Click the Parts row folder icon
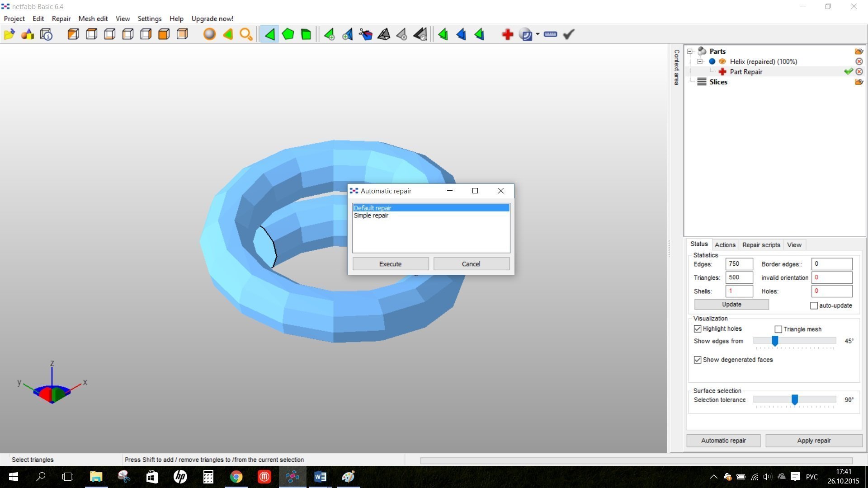The image size is (868, 488). point(859,51)
